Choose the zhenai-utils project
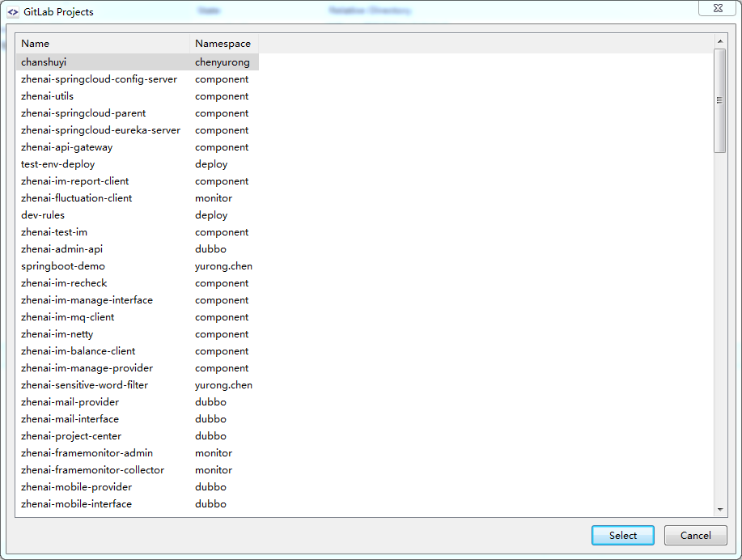The width and height of the screenshot is (742, 560). pos(47,96)
